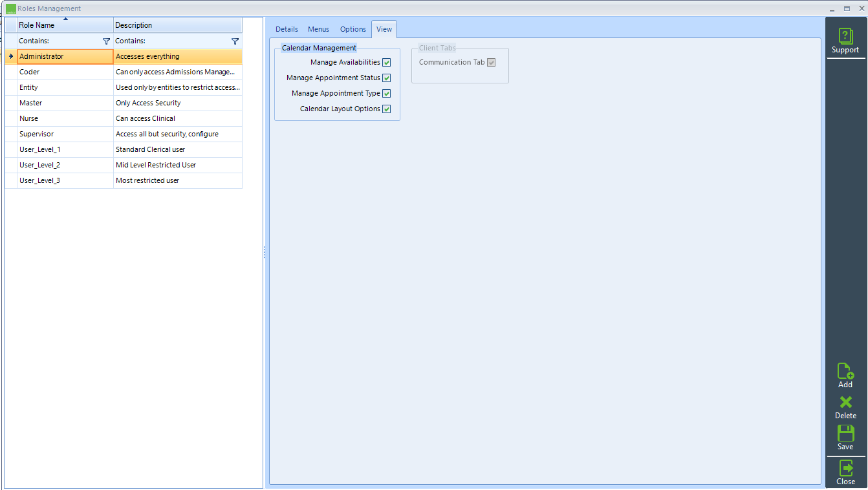868x490 pixels.
Task: Sort by the Role Name column header
Action: tap(65, 25)
